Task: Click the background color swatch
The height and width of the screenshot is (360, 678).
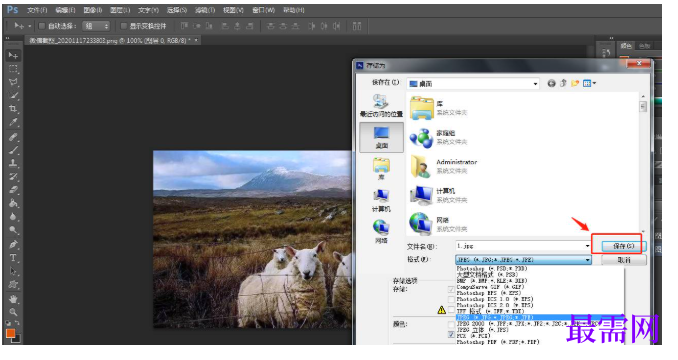Action: pos(17,339)
